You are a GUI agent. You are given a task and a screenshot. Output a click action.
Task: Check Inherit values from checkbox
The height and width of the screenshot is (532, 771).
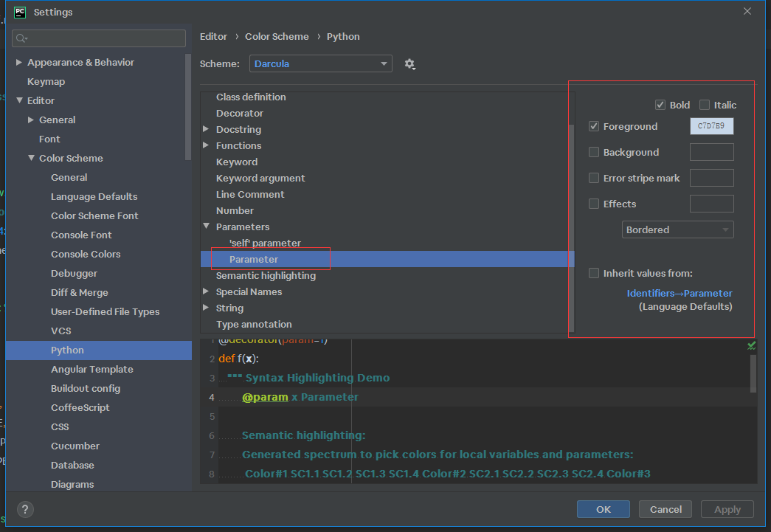594,273
